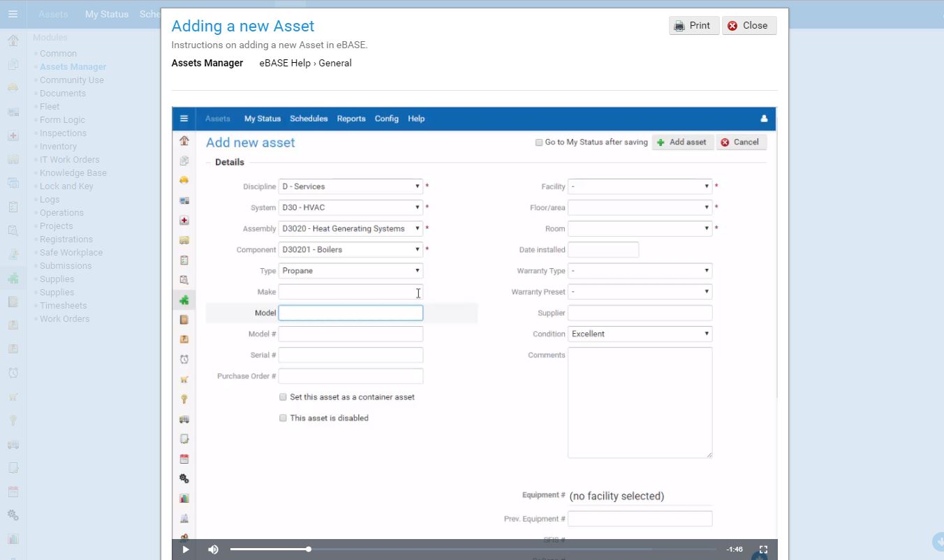
Task: Click inside the Comments text area
Action: click(640, 403)
